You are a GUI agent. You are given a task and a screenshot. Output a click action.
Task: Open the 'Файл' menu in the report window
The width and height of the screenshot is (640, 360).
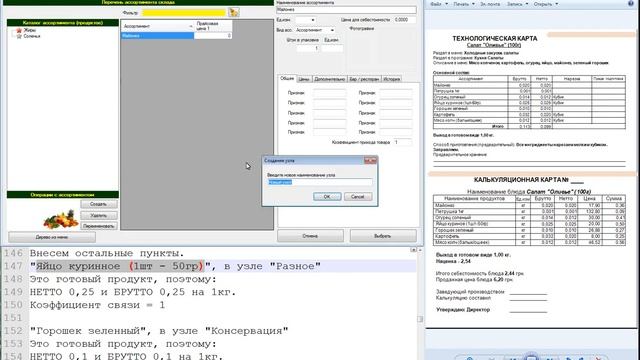(x=438, y=4)
